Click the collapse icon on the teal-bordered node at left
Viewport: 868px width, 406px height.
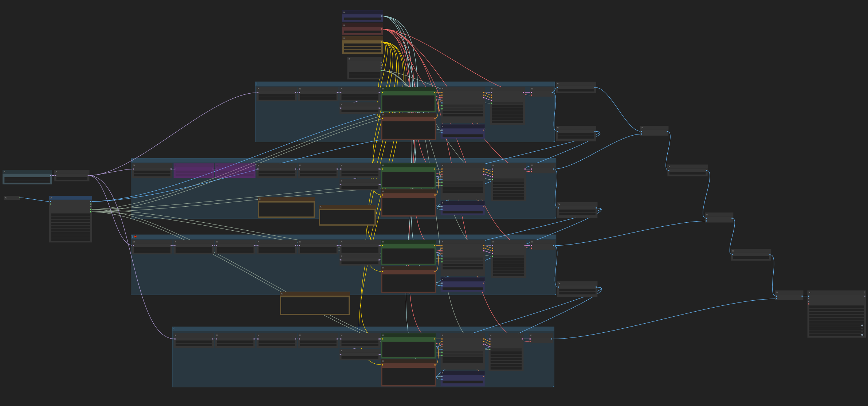pyautogui.click(x=4, y=171)
